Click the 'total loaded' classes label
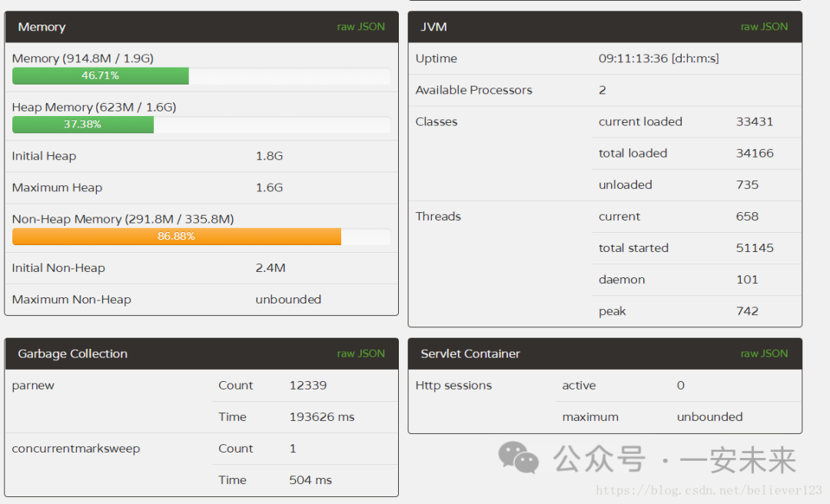Image resolution: width=830 pixels, height=504 pixels. [632, 154]
